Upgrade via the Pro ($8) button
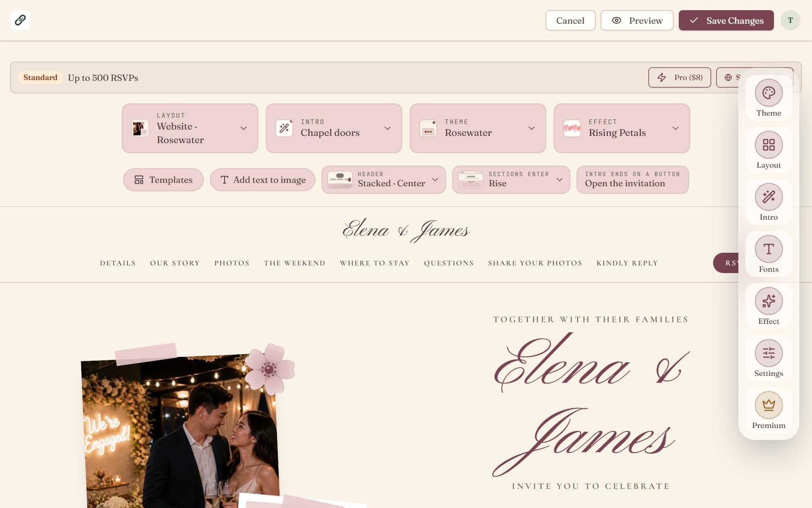Image resolution: width=812 pixels, height=508 pixels. (680, 77)
